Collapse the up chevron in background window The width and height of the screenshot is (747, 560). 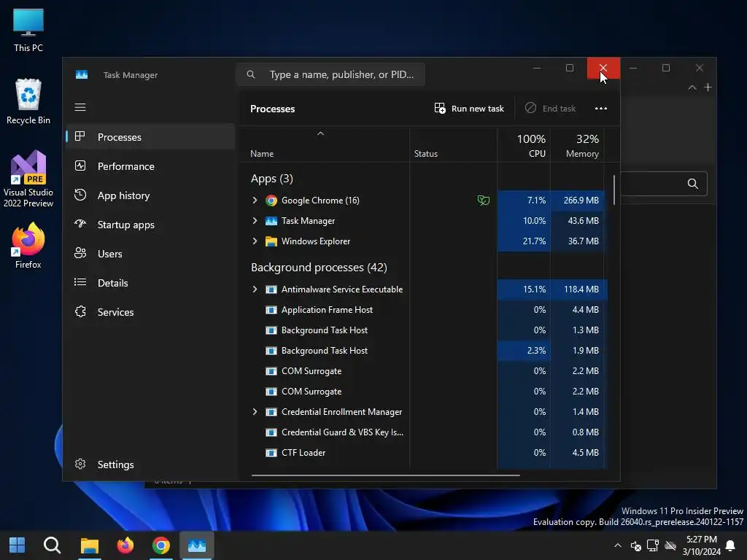pos(692,87)
